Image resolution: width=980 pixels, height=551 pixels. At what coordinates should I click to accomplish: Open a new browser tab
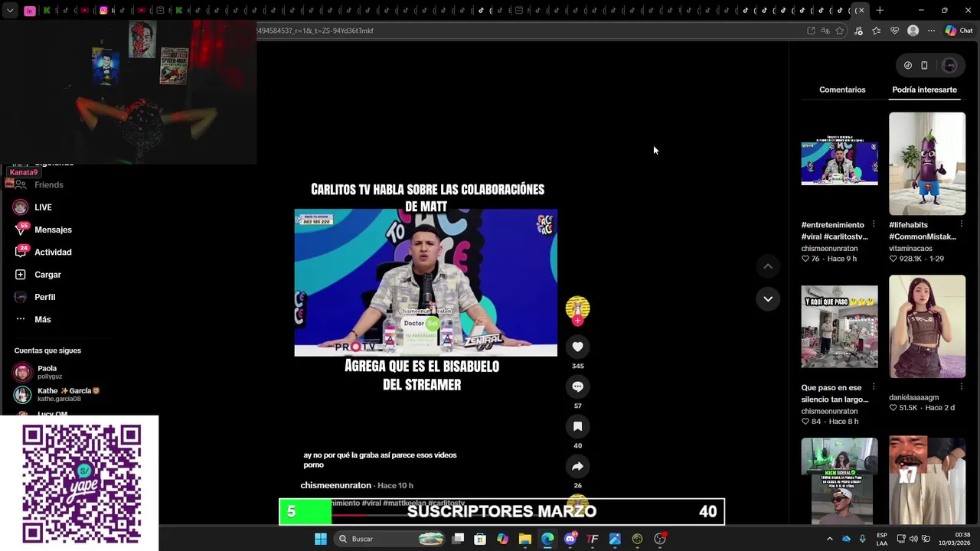tap(880, 11)
